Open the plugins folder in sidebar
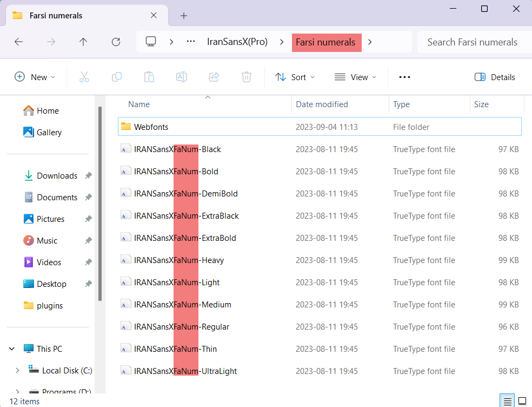 [43, 306]
